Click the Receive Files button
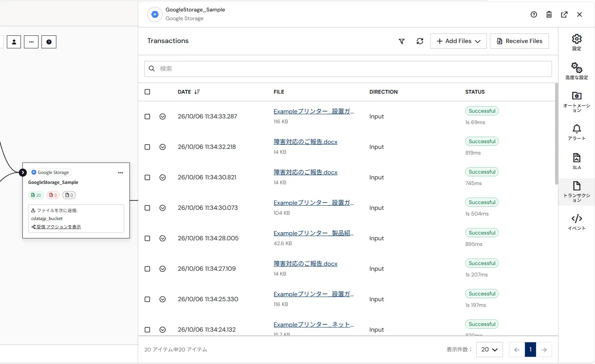The image size is (595, 364). 519,41
